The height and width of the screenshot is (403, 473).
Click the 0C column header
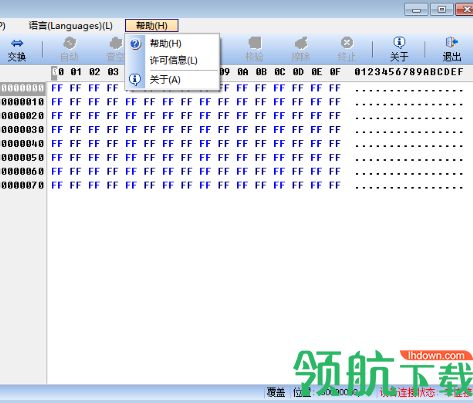(279, 72)
